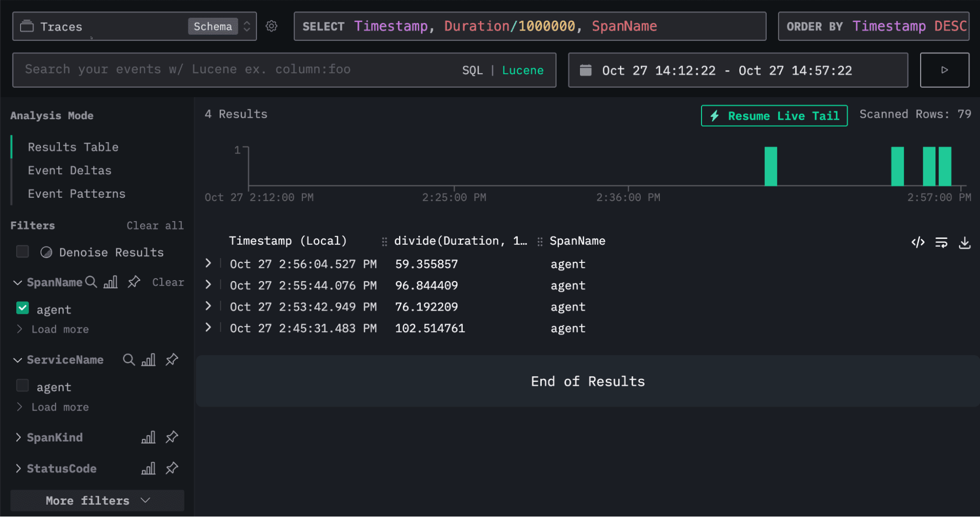980x517 pixels.
Task: Toggle line wrap icon in results header
Action: [941, 242]
